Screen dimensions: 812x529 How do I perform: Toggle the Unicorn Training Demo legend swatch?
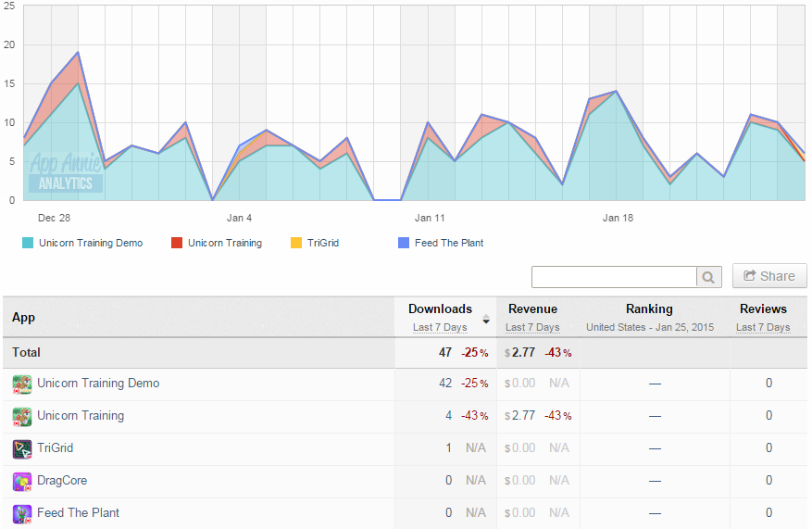(x=28, y=243)
